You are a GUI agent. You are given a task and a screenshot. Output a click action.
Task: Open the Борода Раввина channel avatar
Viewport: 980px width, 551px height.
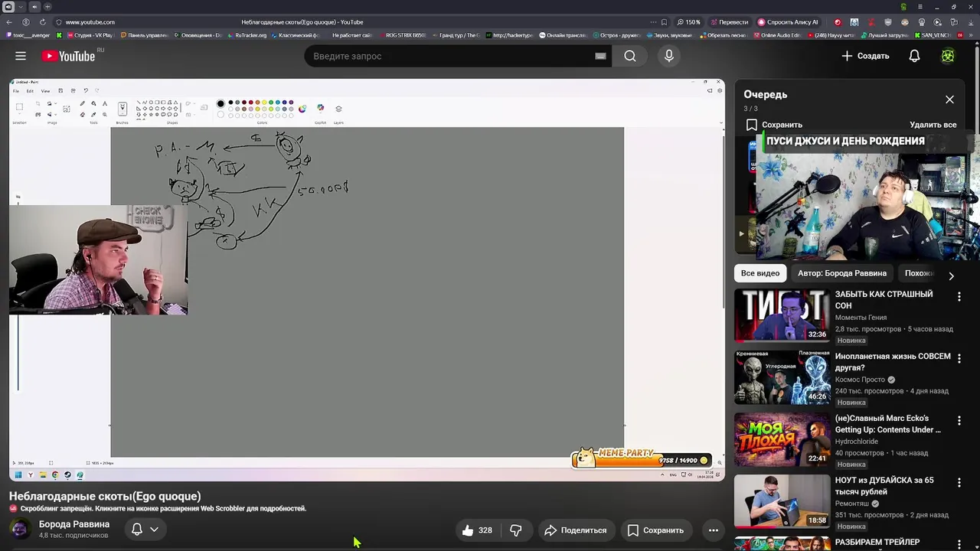21,529
